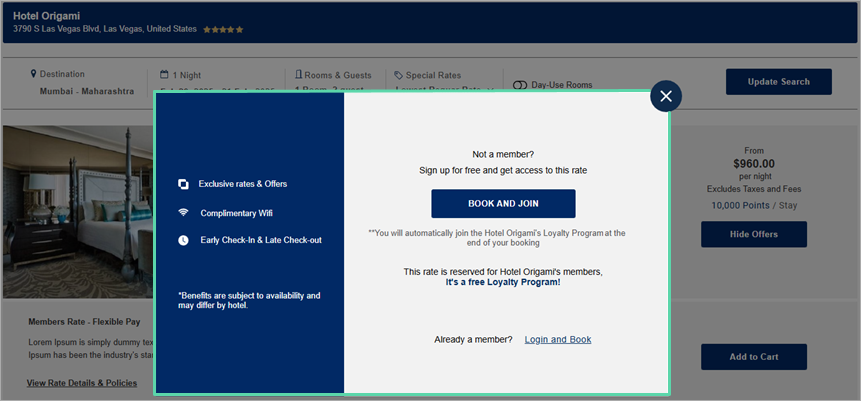Click the BOOK AND JOIN button

503,204
